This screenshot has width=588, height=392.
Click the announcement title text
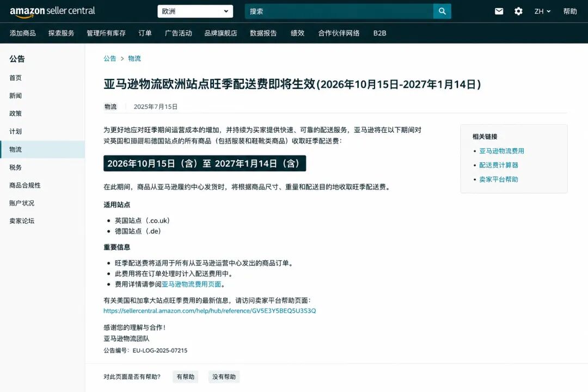[292, 84]
